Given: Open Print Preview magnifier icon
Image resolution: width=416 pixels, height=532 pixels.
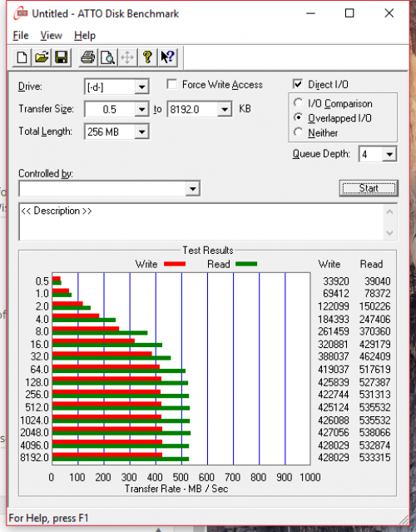Looking at the screenshot, I should coord(108,57).
